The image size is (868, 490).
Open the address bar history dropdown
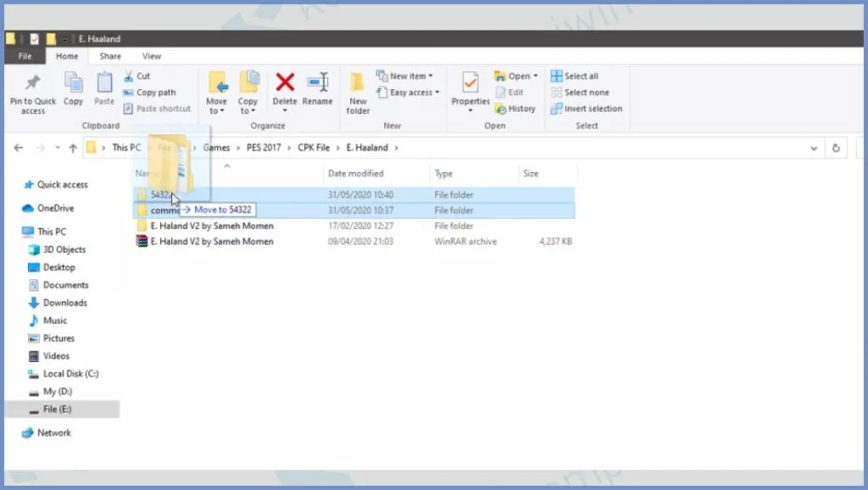click(x=815, y=148)
